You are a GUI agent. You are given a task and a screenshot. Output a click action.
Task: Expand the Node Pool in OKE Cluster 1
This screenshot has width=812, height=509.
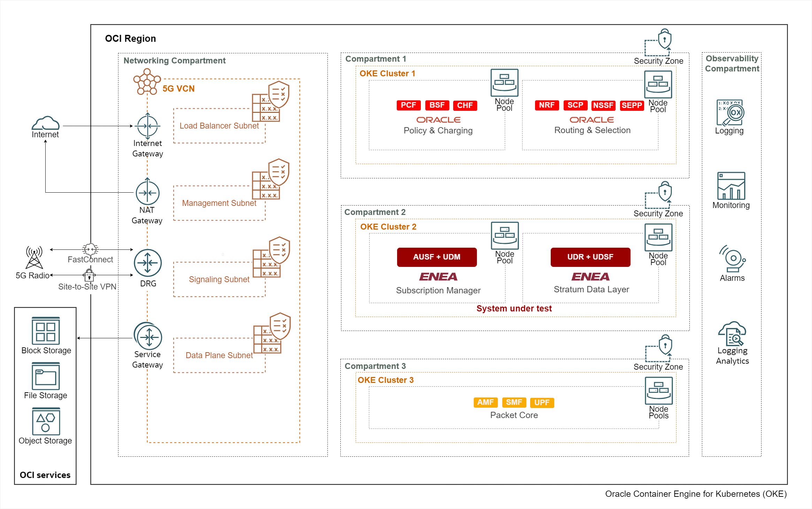504,84
